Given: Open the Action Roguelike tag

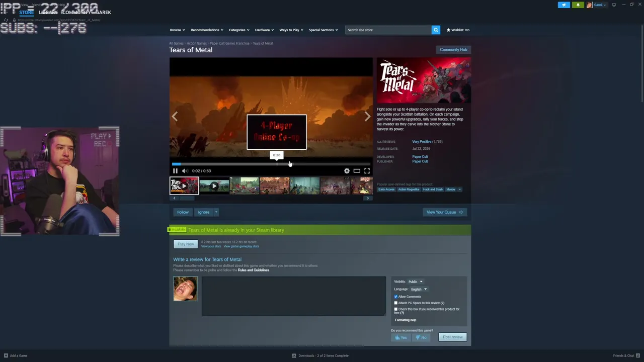Looking at the screenshot, I should point(409,190).
